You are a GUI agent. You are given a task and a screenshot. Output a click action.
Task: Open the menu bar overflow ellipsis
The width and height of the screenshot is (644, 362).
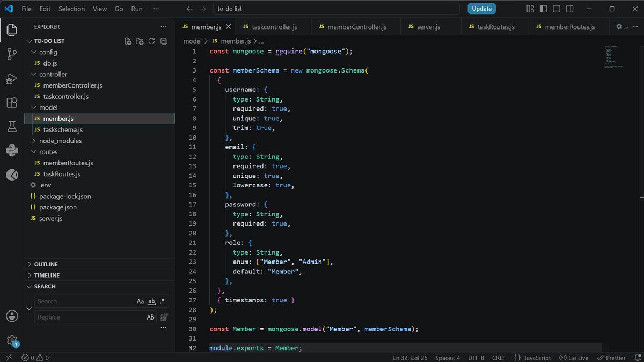(156, 9)
